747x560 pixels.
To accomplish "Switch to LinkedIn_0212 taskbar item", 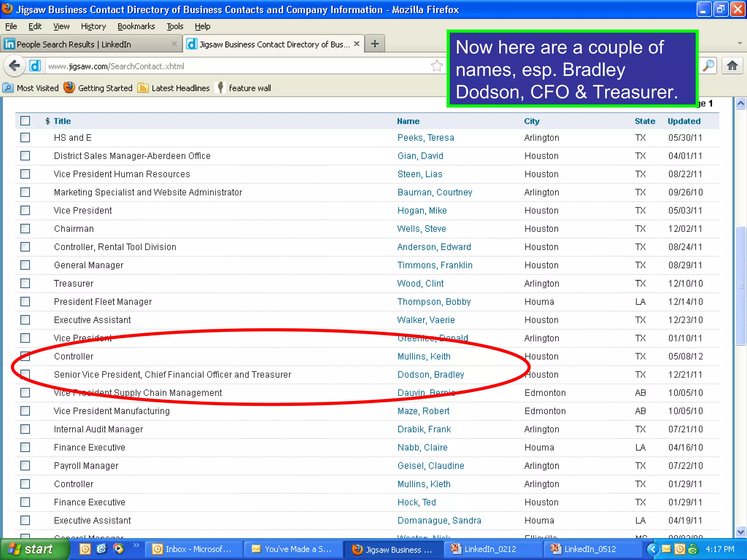I will (493, 549).
